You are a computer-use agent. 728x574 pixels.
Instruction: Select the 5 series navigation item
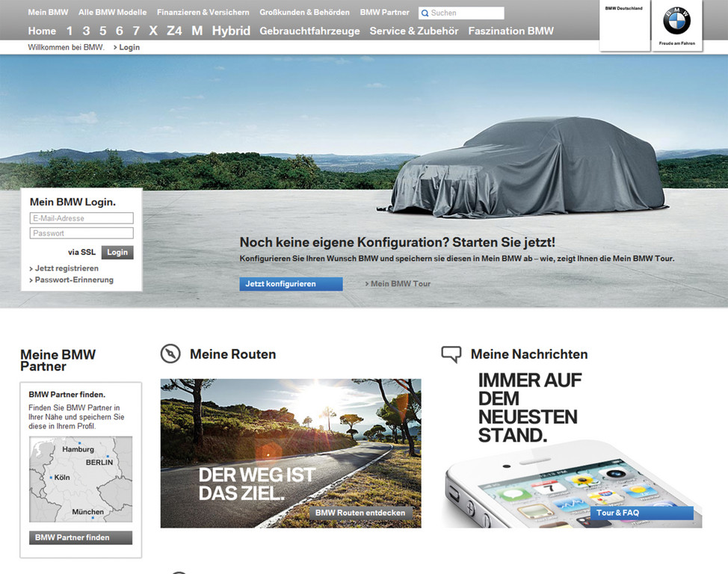point(102,31)
